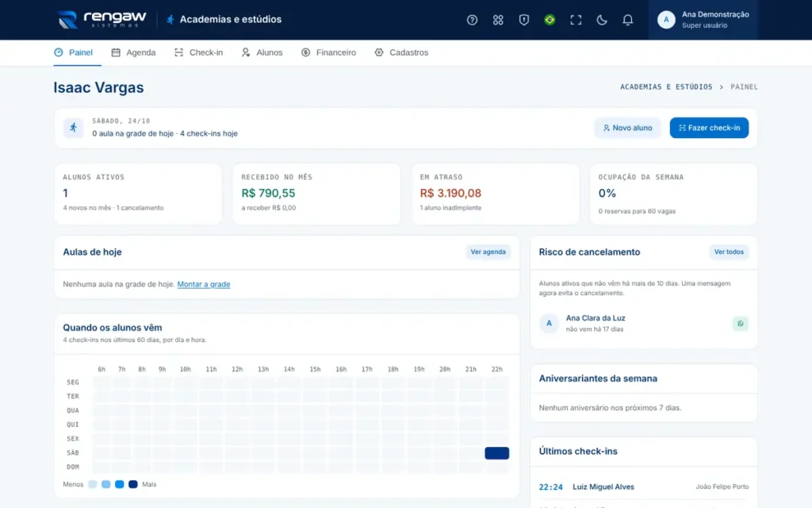Click the Check-in scan icon
The height and width of the screenshot is (508, 812).
178,52
